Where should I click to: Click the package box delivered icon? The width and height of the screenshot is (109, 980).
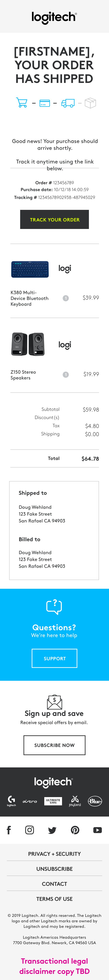(x=90, y=103)
